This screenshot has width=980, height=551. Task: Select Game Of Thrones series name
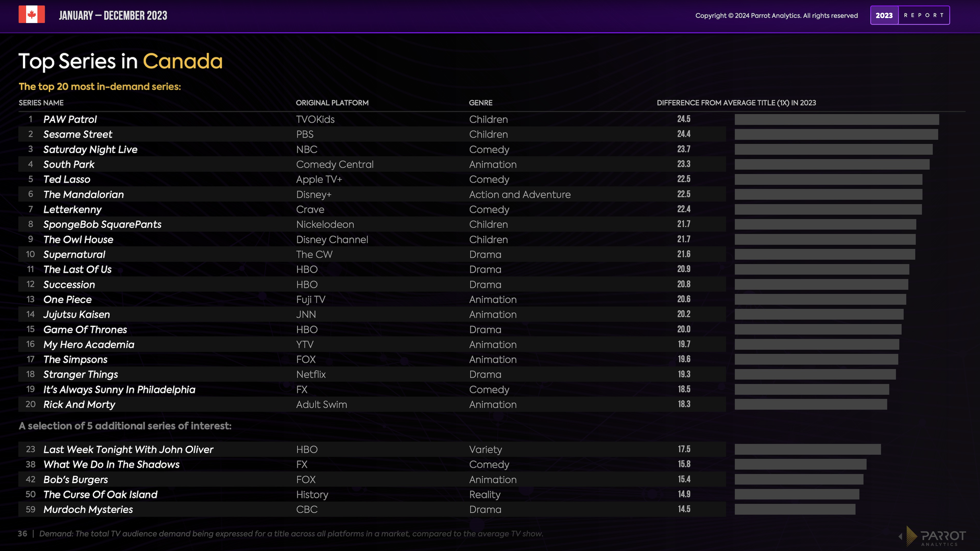pos(85,329)
